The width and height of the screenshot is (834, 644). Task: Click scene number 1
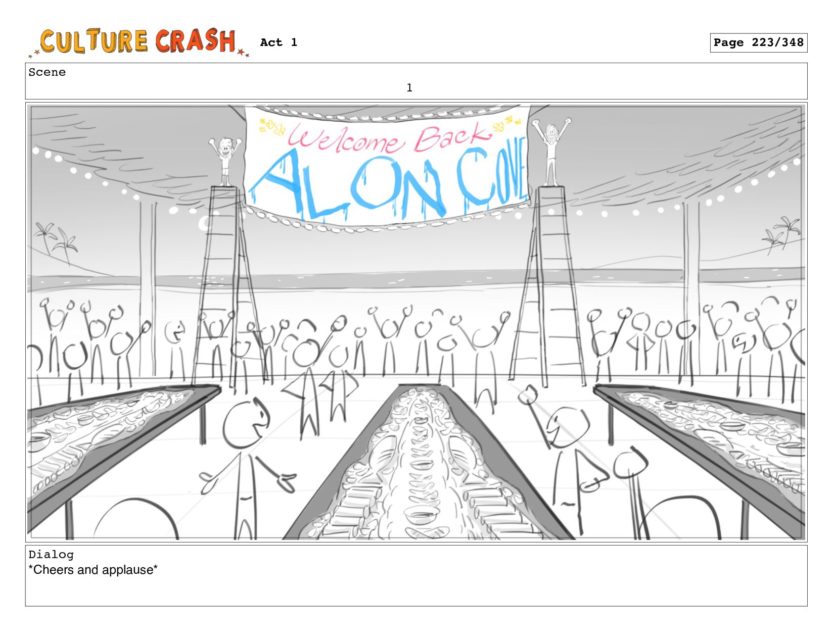pyautogui.click(x=409, y=88)
